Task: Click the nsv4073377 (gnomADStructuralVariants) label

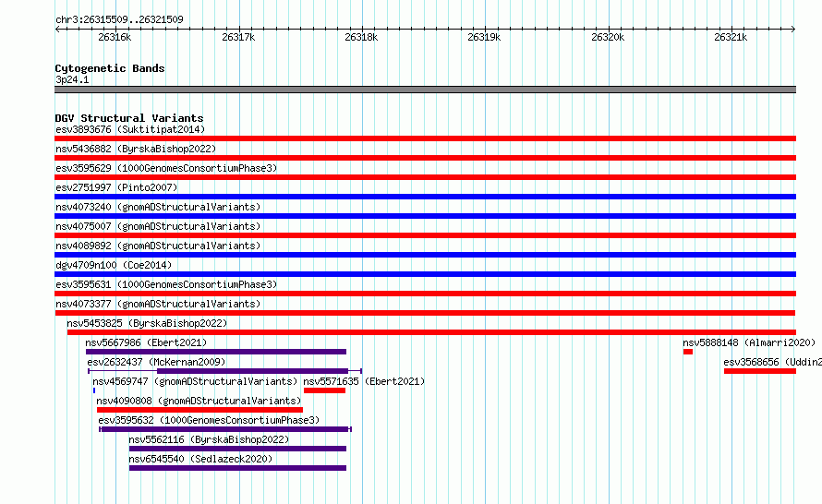Action: tap(158, 304)
